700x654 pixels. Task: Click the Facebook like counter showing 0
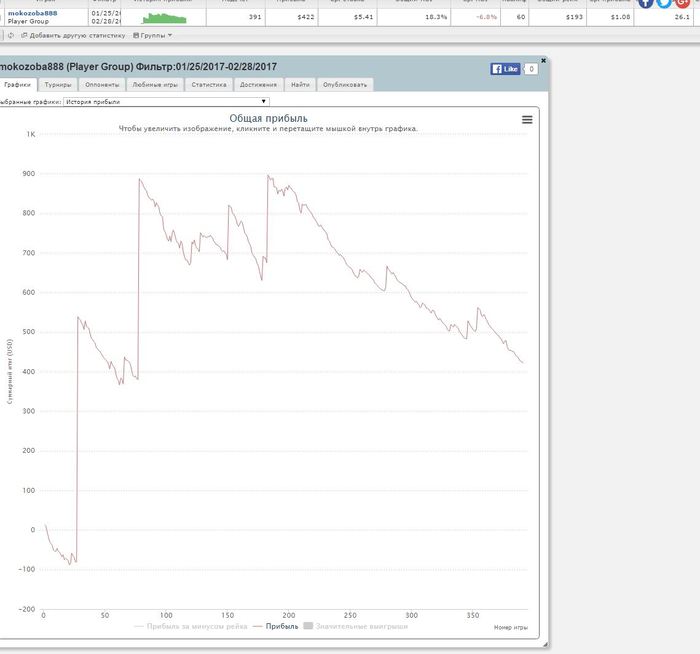pos(531,69)
